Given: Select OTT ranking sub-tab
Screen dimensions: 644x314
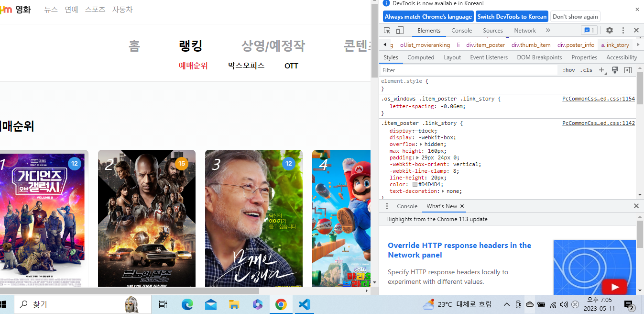Looking at the screenshot, I should click(x=291, y=66).
